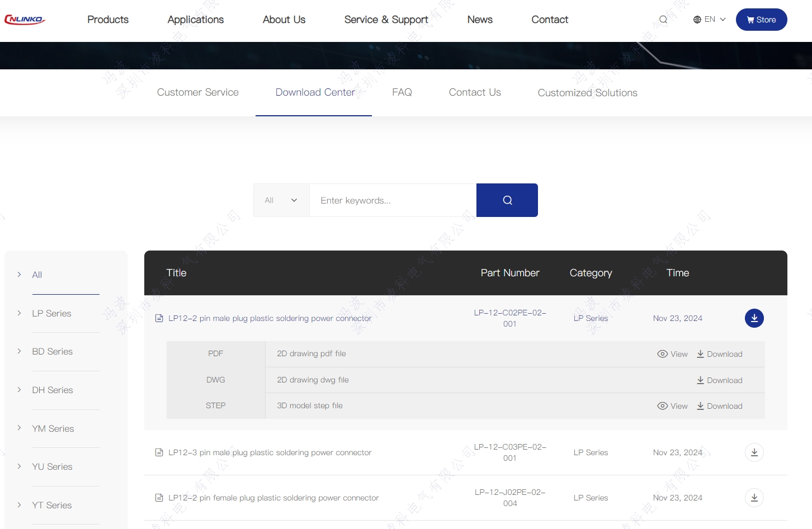Open the All category filter dropdown
The image size is (812, 529).
pyautogui.click(x=281, y=200)
